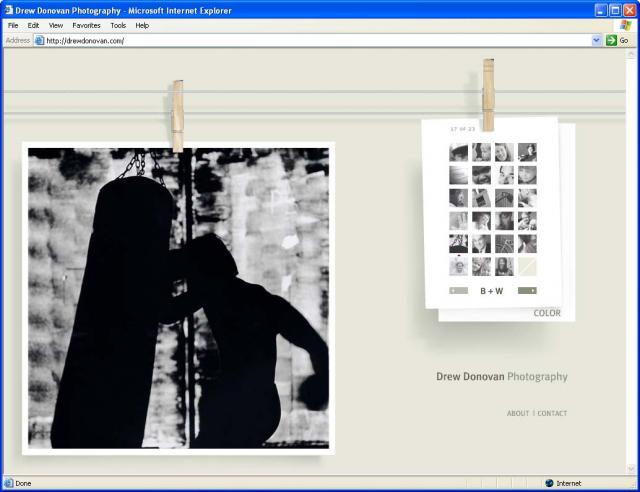Open the Tools menu
This screenshot has width=640, height=492.
118,25
